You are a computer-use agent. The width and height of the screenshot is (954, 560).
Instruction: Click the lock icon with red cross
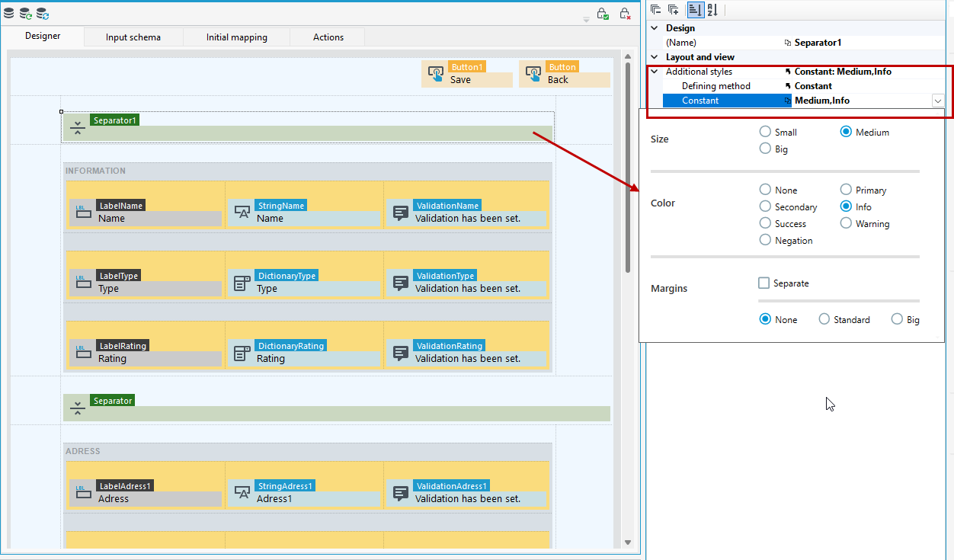pos(625,14)
